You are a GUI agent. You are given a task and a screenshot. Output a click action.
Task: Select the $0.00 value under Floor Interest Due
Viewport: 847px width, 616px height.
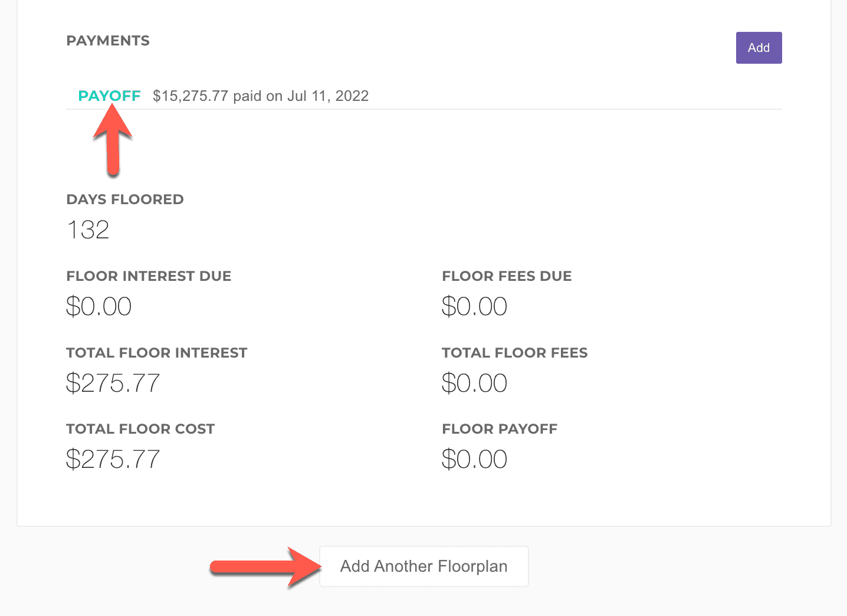[x=99, y=307]
